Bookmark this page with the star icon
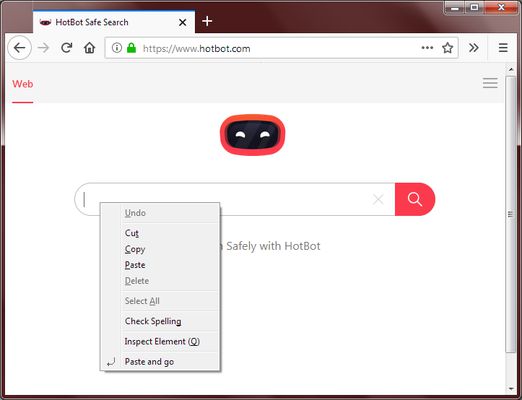The width and height of the screenshot is (522, 400). [x=447, y=48]
